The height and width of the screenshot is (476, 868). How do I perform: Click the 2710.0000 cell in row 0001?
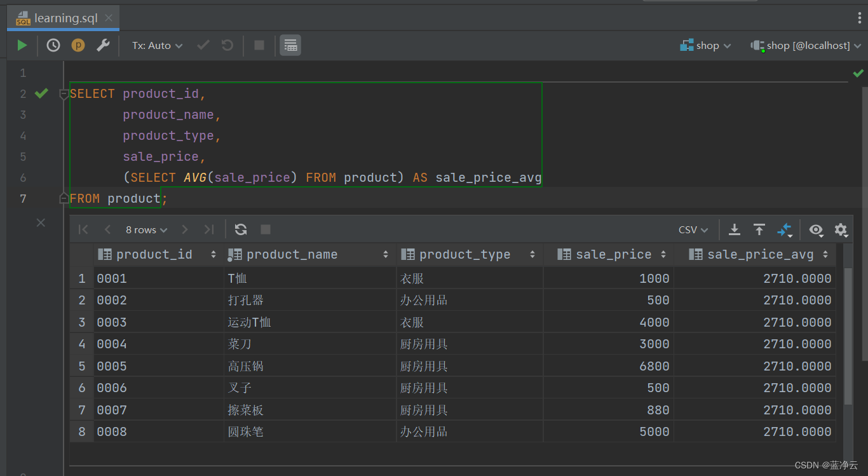point(755,278)
